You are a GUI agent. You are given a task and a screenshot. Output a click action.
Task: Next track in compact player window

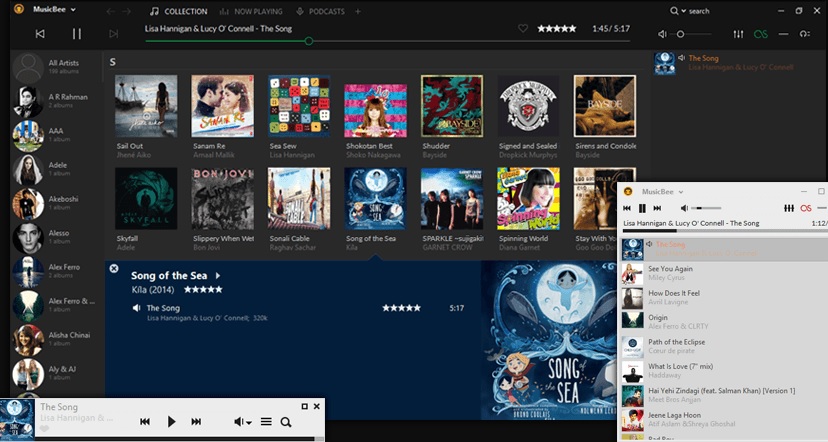(657, 208)
